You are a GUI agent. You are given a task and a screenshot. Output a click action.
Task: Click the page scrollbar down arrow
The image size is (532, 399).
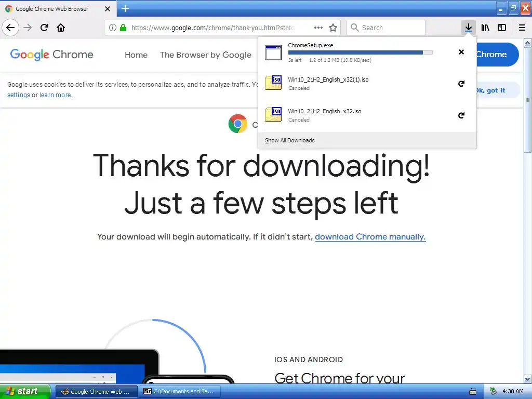point(528,379)
